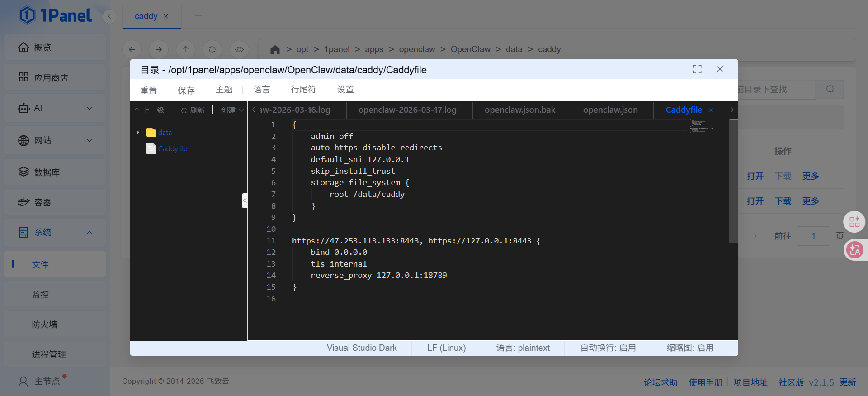Open the 主题 menu in editor

point(224,90)
